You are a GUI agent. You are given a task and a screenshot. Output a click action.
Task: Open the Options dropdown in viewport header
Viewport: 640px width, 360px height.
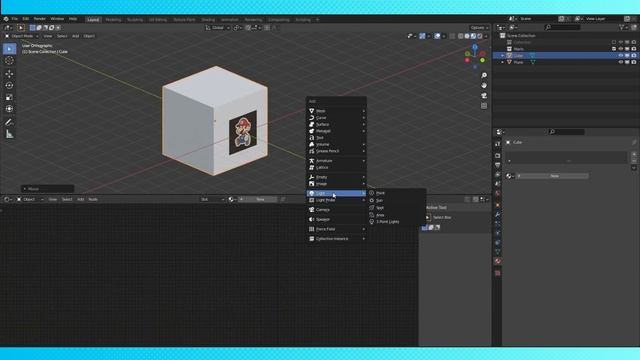(479, 28)
